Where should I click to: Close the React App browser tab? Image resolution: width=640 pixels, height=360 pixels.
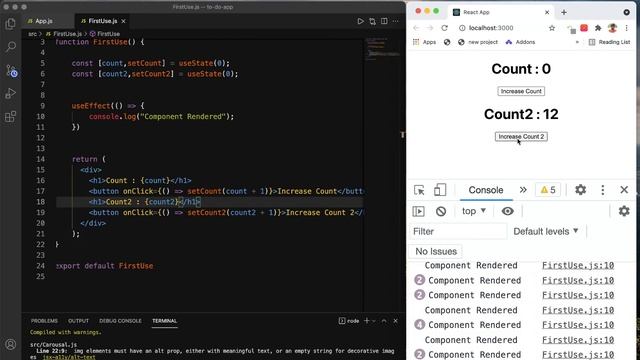[x=547, y=12]
